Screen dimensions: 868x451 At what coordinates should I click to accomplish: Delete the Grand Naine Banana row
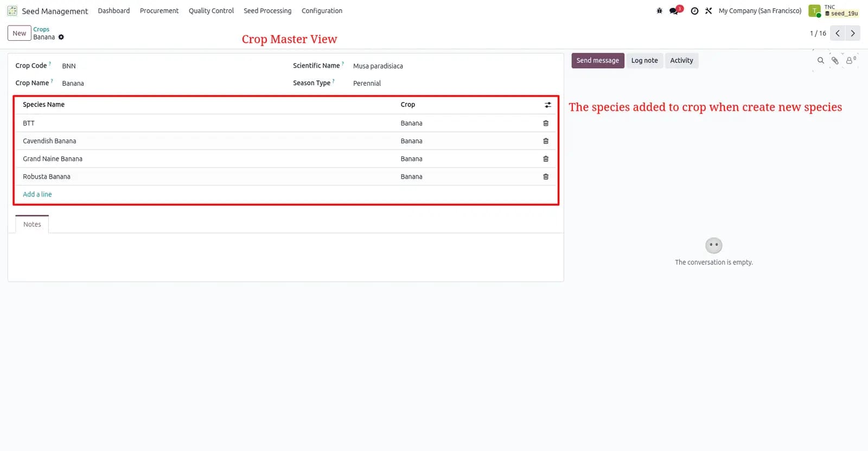[x=546, y=159]
